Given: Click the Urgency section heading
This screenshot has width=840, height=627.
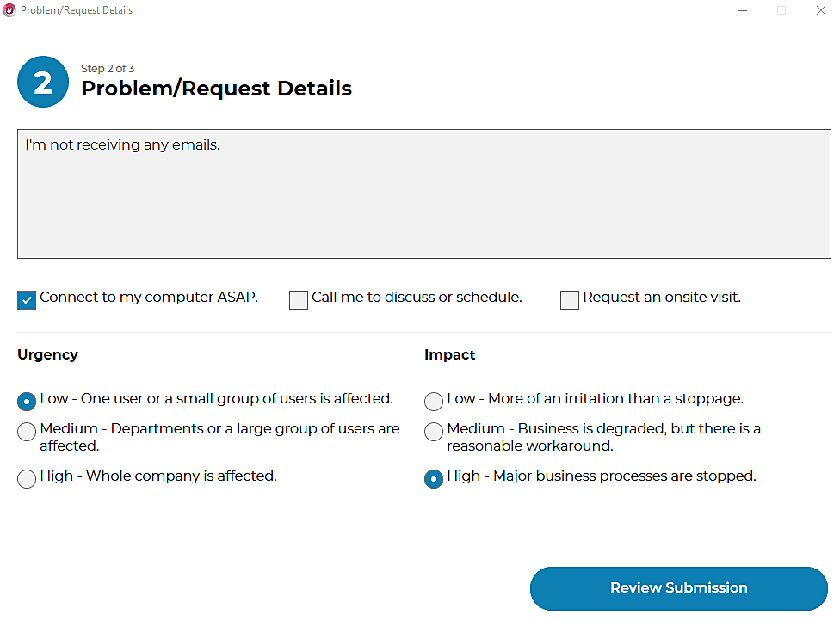Looking at the screenshot, I should [x=47, y=354].
